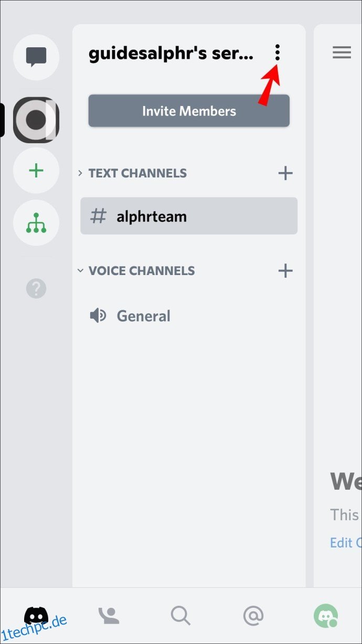Switch to the Friends tab

tap(109, 615)
